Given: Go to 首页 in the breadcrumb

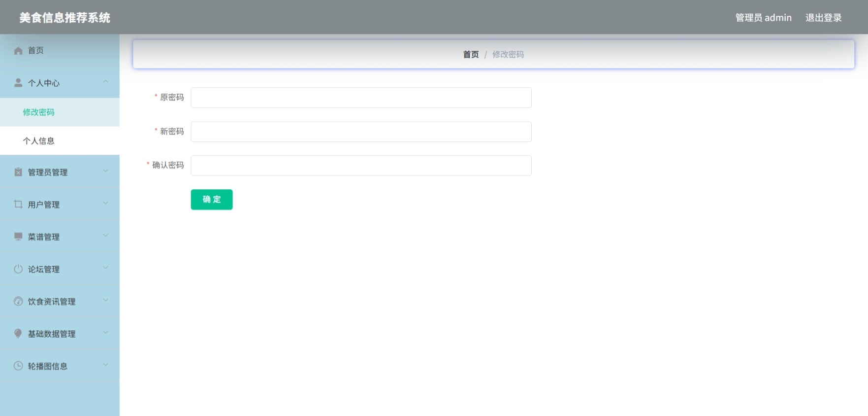Looking at the screenshot, I should (x=471, y=55).
